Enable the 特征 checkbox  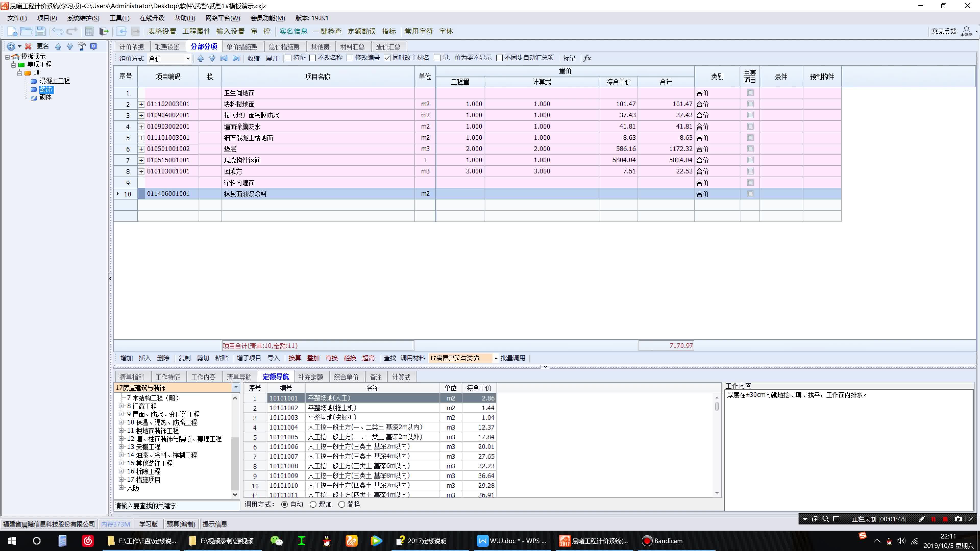click(288, 58)
